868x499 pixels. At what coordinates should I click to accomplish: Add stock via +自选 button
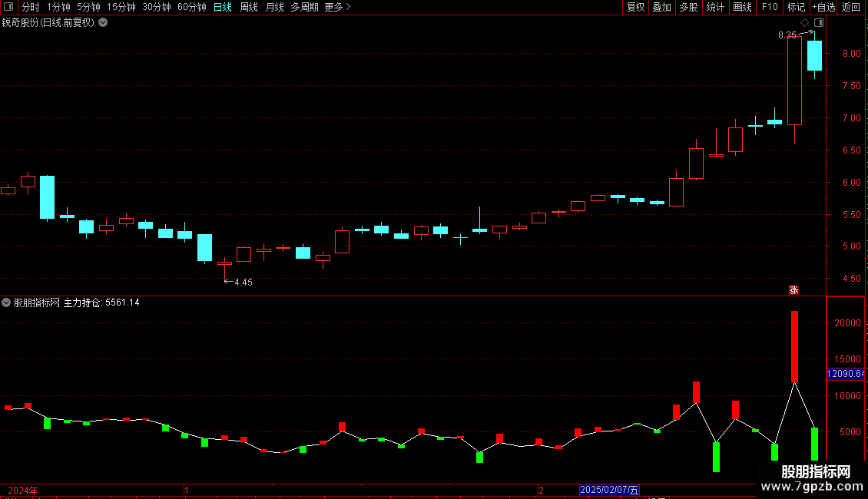823,7
